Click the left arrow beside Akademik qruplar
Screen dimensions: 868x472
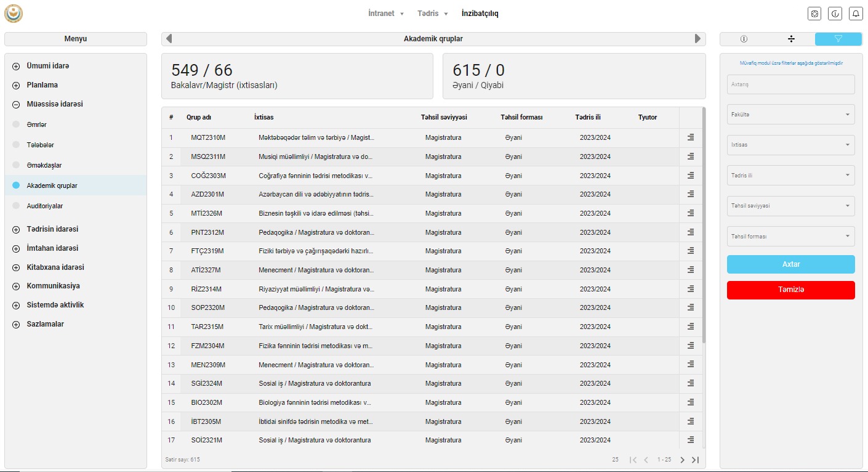pos(169,39)
